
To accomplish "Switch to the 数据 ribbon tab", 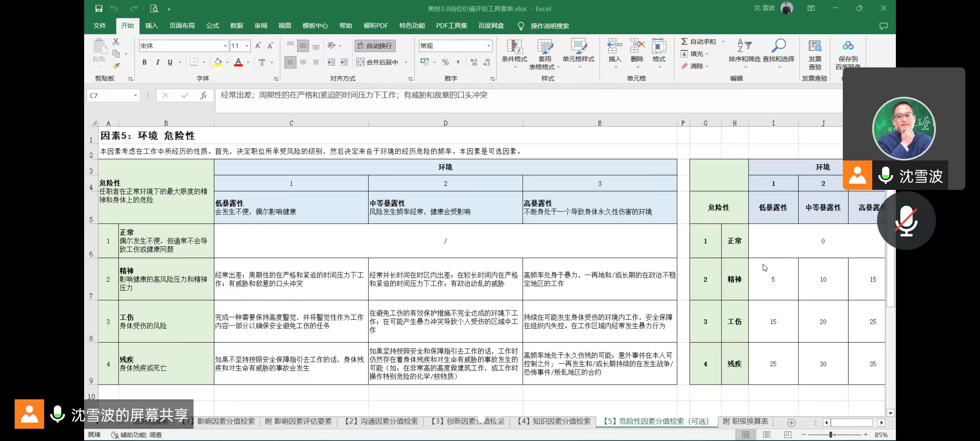I will click(x=236, y=26).
